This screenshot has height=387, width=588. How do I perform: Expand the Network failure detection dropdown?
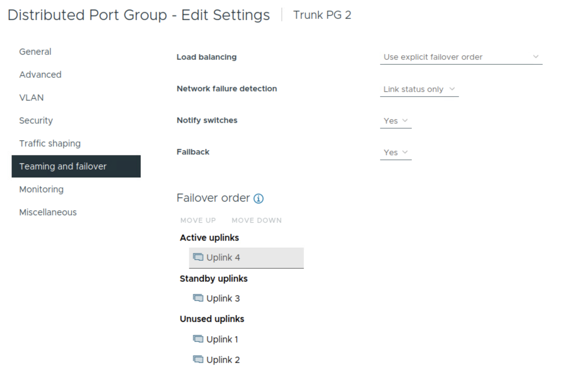coord(419,89)
